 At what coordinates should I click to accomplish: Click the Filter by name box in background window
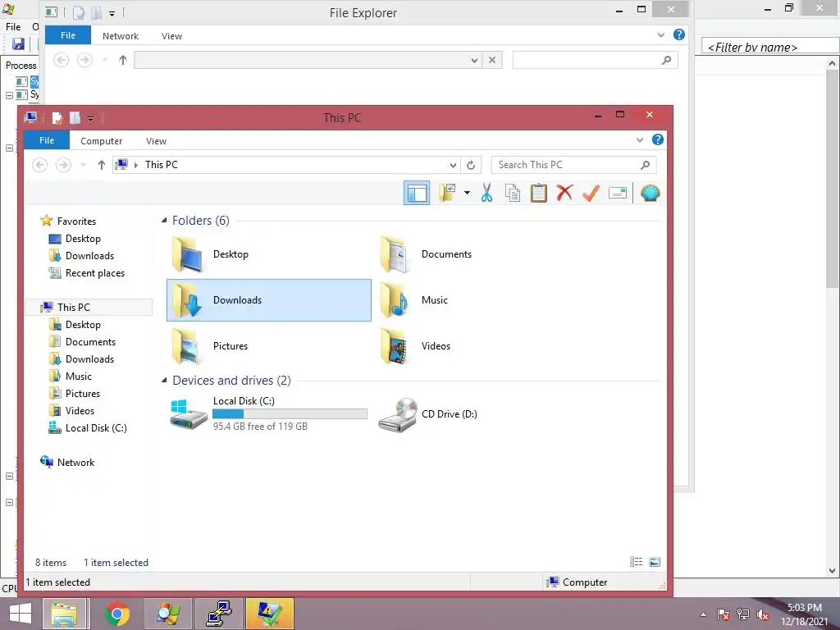[769, 47]
